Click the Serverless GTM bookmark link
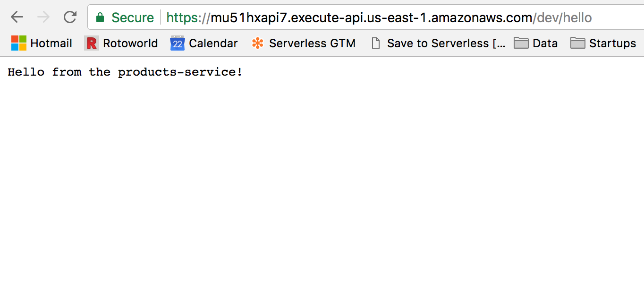Image resolution: width=644 pixels, height=294 pixels. coord(312,43)
